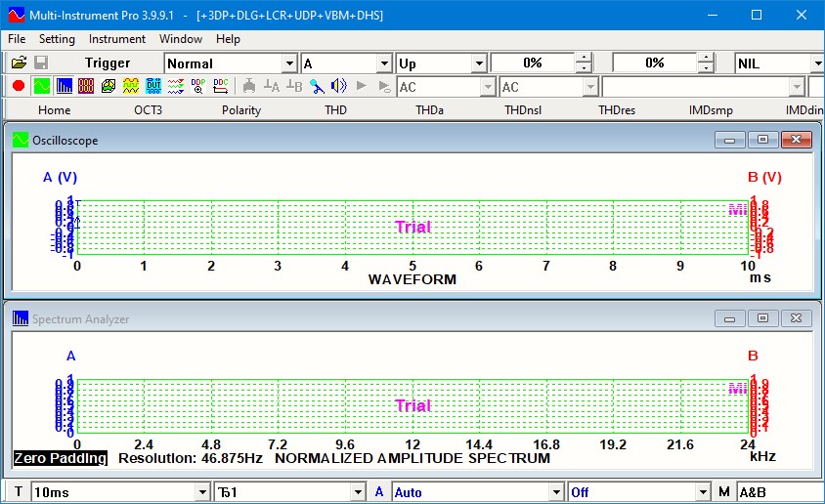This screenshot has width=825, height=504.
Task: Open the DDP Viewer magnifier icon
Action: coord(197,86)
